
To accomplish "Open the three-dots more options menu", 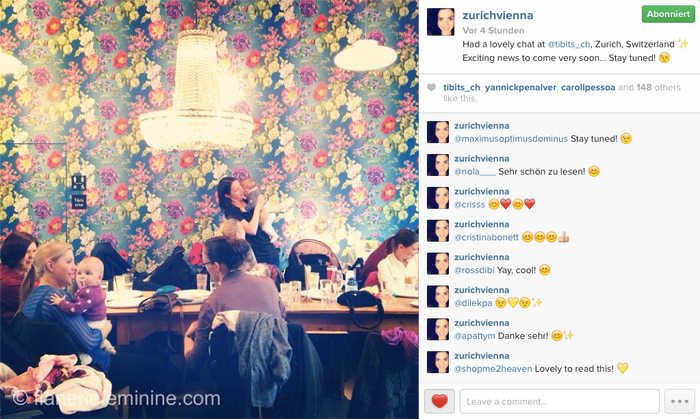I will click(679, 401).
